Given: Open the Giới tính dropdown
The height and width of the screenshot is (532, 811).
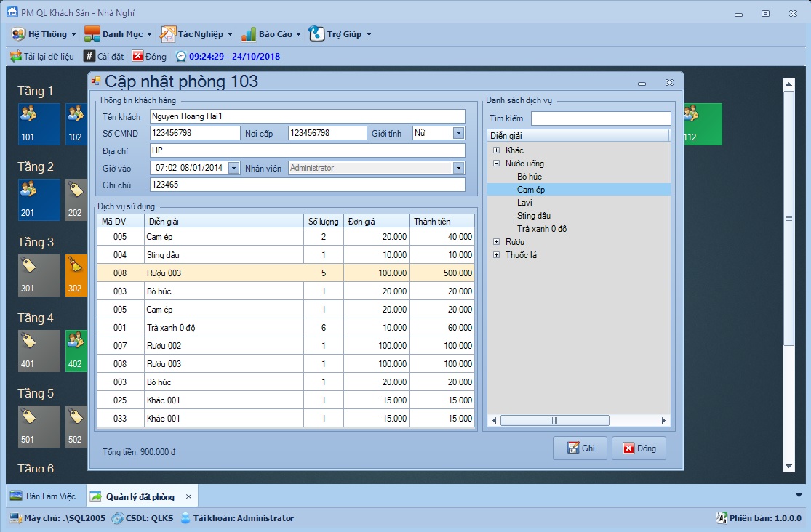Looking at the screenshot, I should pyautogui.click(x=458, y=133).
